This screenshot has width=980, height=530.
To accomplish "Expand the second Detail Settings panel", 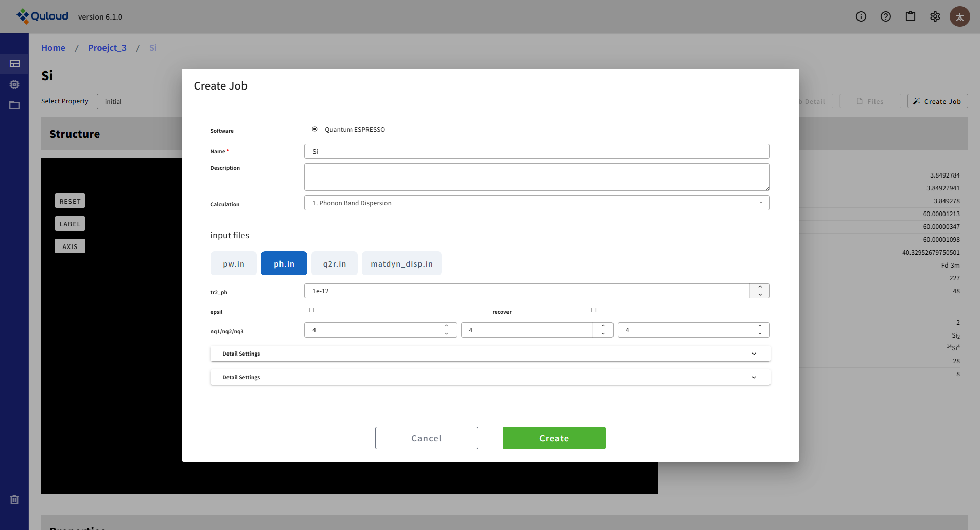I will (489, 378).
